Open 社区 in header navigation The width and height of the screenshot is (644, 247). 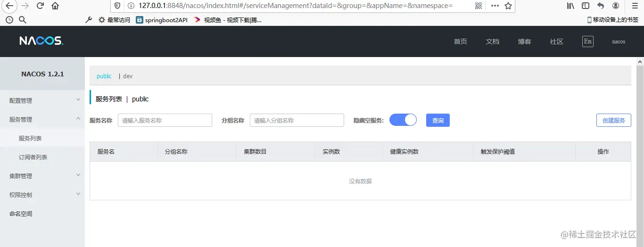tap(556, 41)
